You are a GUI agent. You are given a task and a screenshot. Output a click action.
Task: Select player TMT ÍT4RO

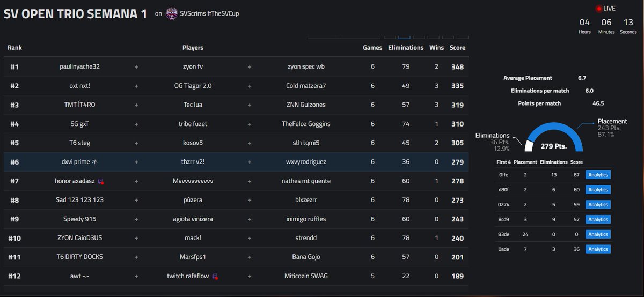click(80, 105)
